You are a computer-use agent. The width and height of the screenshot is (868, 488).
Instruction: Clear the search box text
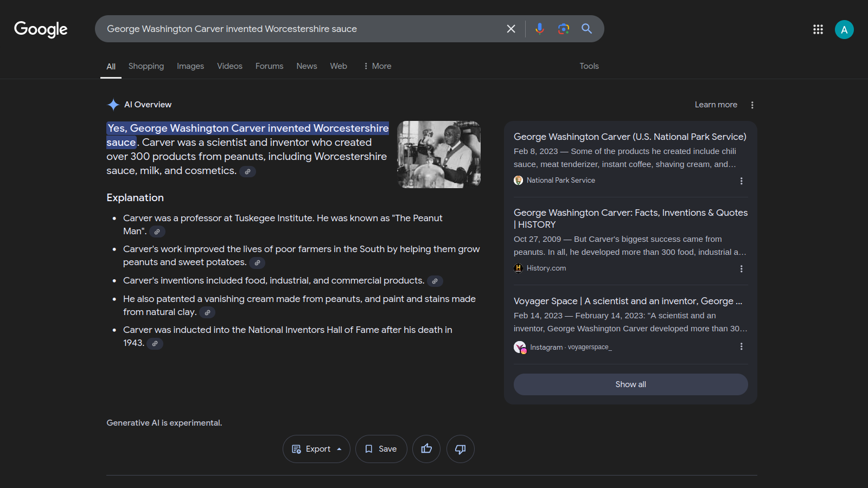[x=510, y=29]
